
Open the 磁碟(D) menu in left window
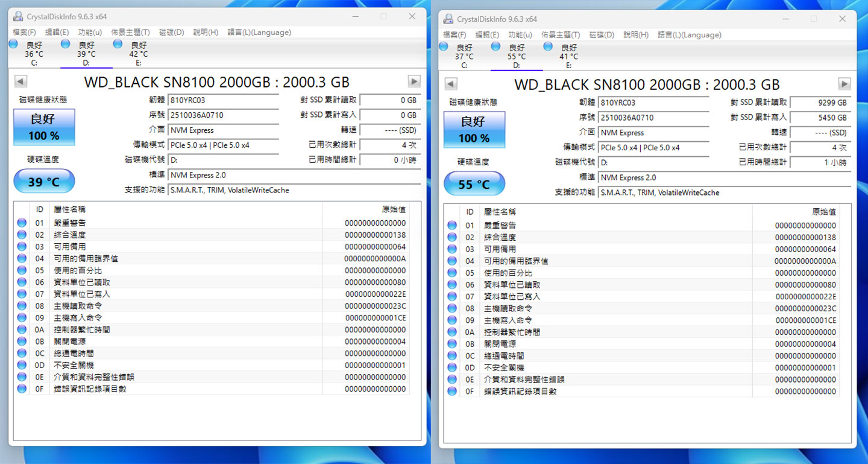coord(171,32)
